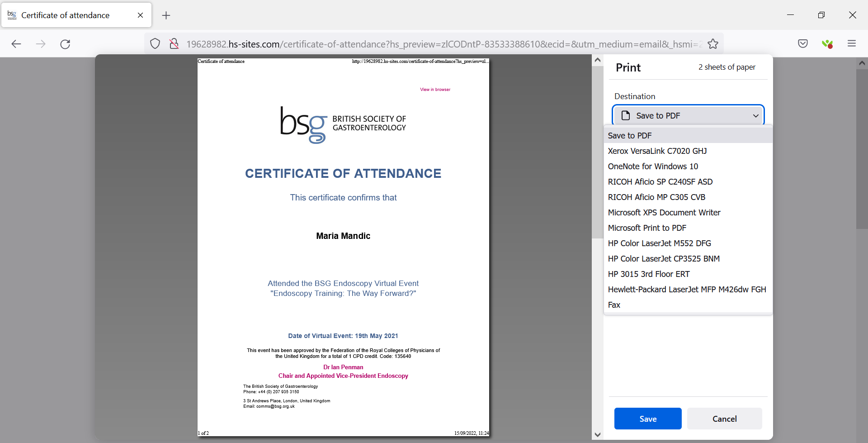Viewport: 868px width, 443px height.
Task: Select Hewlett-Packard LaserJet MFP M426dw FGH
Action: pos(688,290)
